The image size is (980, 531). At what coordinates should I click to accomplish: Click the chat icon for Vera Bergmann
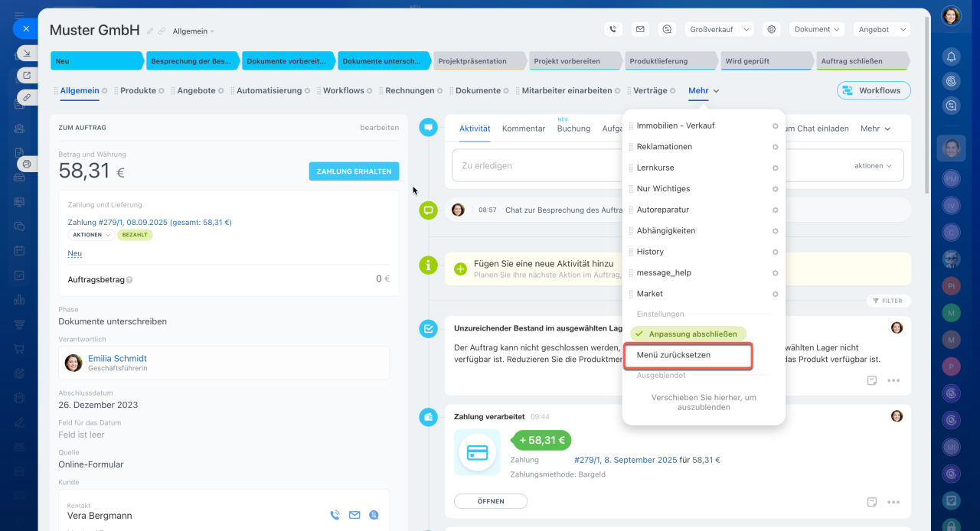point(374,515)
